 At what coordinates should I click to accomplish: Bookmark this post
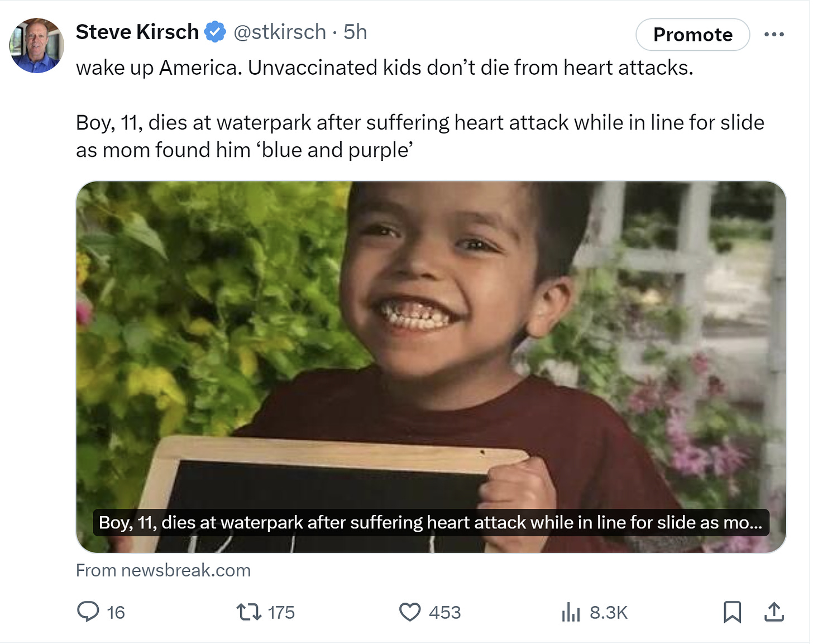[x=732, y=612]
